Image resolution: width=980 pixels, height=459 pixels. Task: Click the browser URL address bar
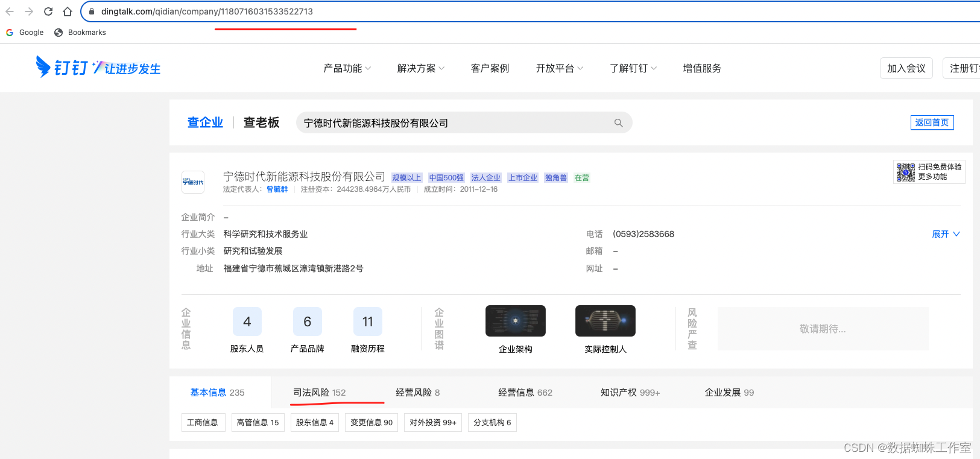(531, 11)
